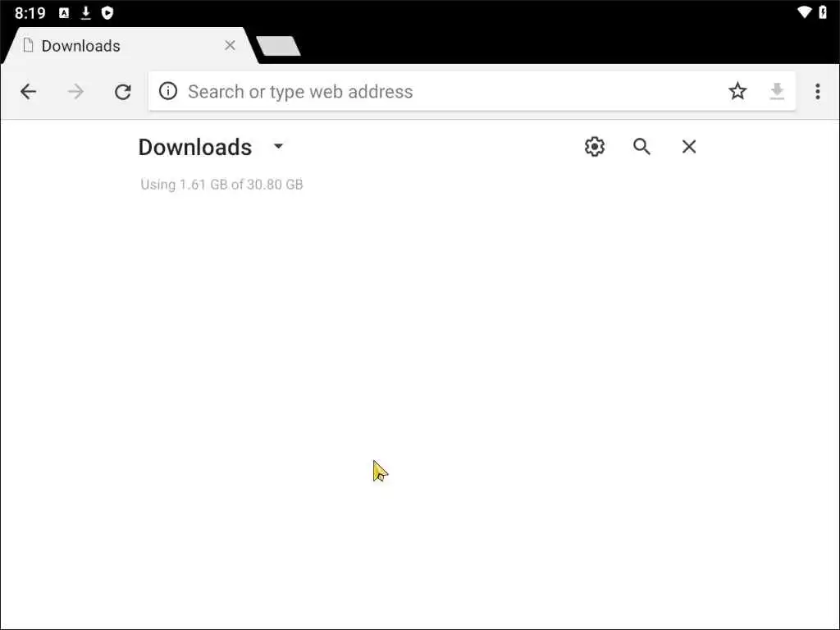The width and height of the screenshot is (840, 630).
Task: Open a new tab
Action: (279, 46)
